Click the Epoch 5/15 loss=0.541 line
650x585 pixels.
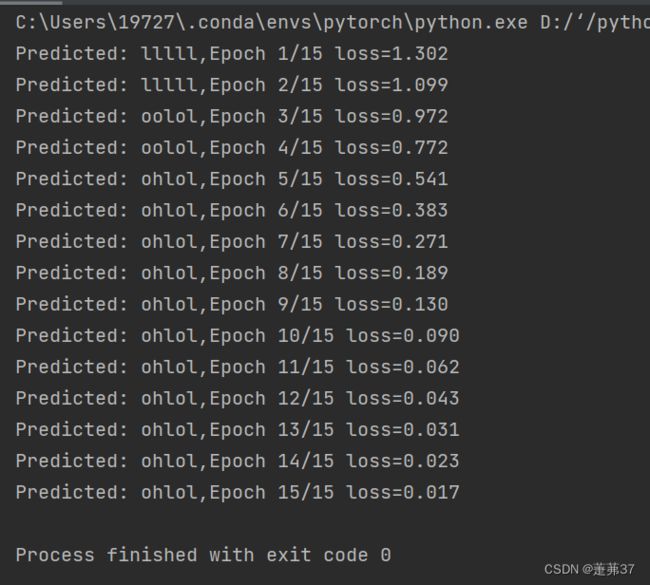[232, 180]
